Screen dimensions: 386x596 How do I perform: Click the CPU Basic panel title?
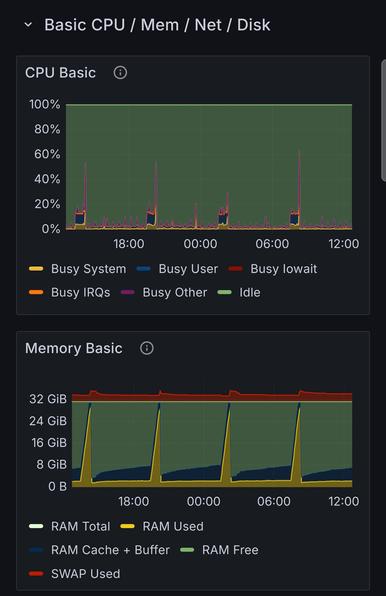click(60, 73)
